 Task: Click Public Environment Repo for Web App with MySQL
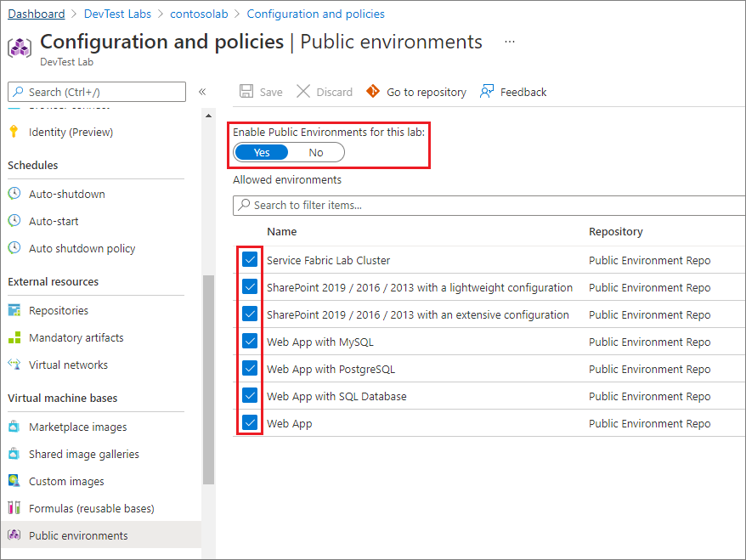[649, 342]
